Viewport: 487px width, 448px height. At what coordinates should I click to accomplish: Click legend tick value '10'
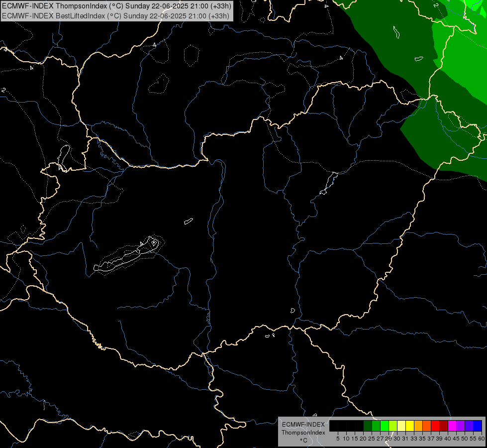[346, 439]
